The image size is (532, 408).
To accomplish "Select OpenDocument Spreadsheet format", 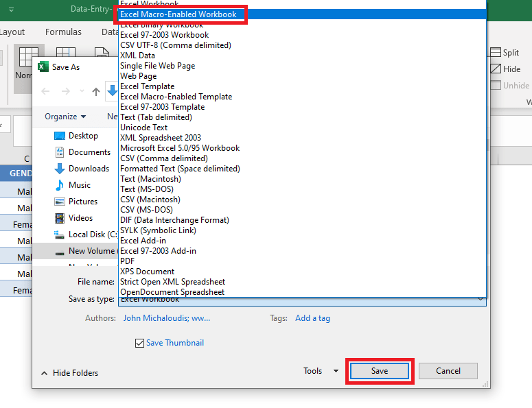I will tap(302, 291).
